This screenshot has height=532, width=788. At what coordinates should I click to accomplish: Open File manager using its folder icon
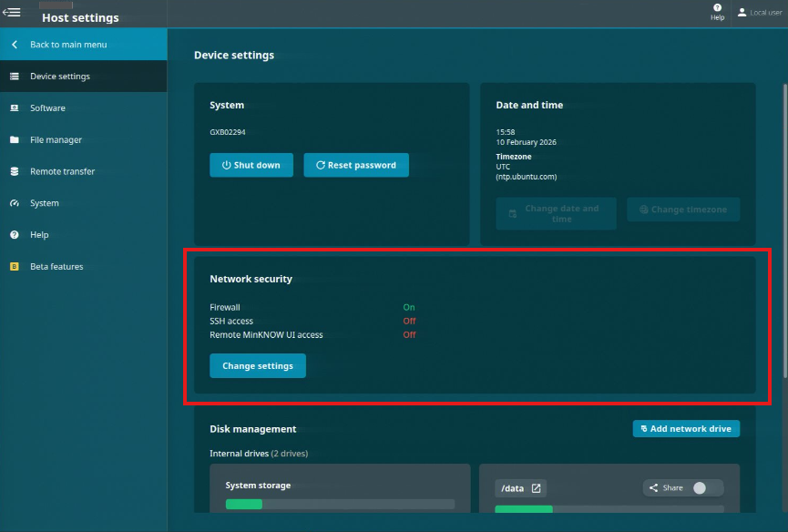pyautogui.click(x=13, y=139)
